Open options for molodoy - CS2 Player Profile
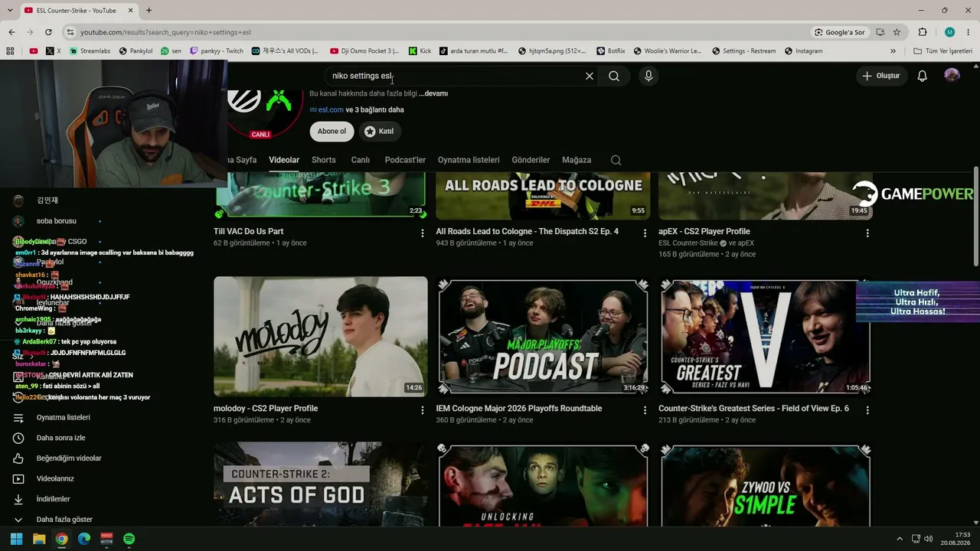 422,410
